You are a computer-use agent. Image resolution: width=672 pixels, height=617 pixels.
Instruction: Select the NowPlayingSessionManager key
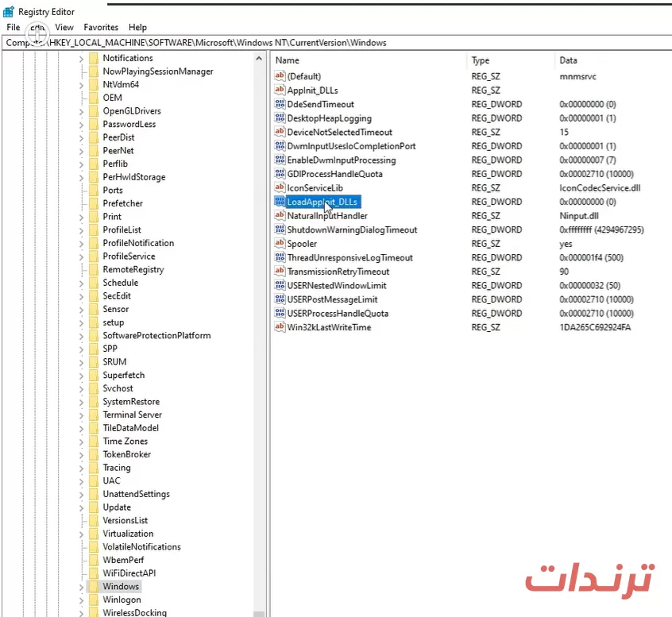click(x=158, y=71)
